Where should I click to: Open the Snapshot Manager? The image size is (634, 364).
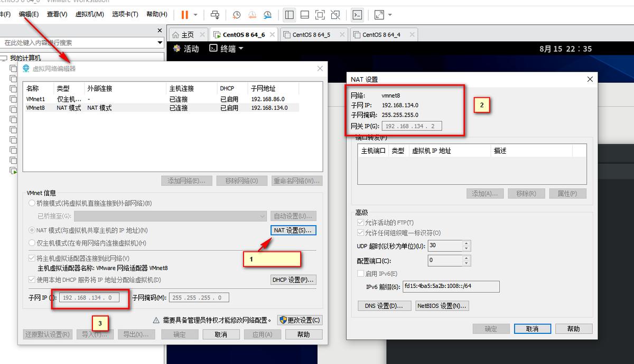point(268,14)
